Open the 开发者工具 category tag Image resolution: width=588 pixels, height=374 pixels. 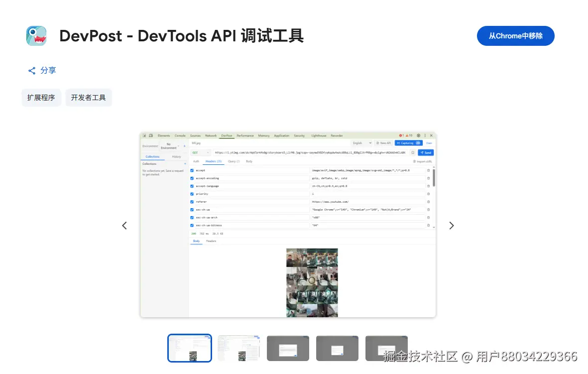(x=89, y=98)
